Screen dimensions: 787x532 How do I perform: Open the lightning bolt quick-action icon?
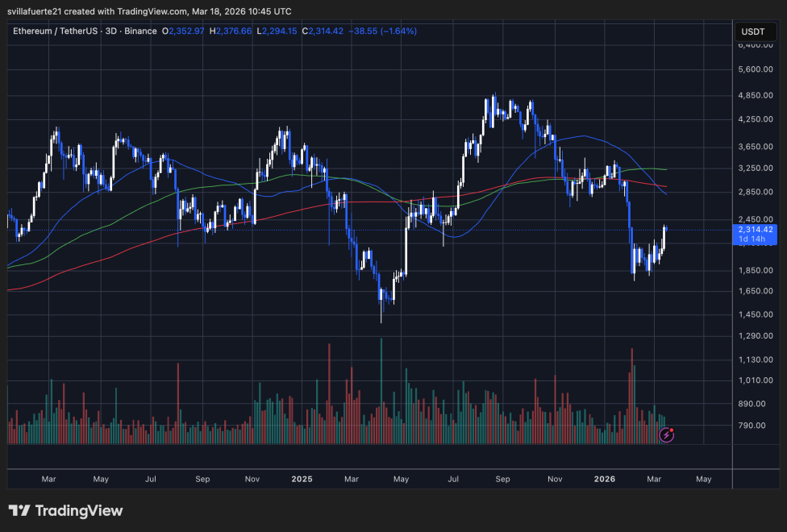pos(667,435)
